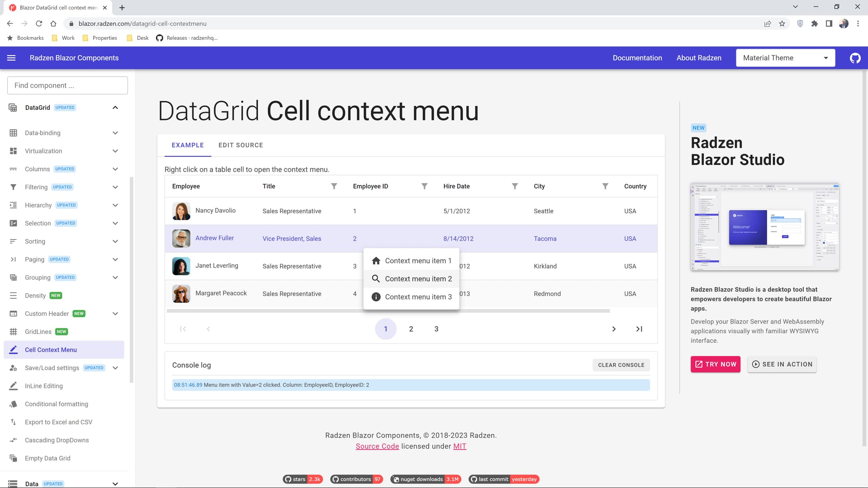This screenshot has width=868, height=488.
Task: Click the Tacoma city cell
Action: (545, 239)
